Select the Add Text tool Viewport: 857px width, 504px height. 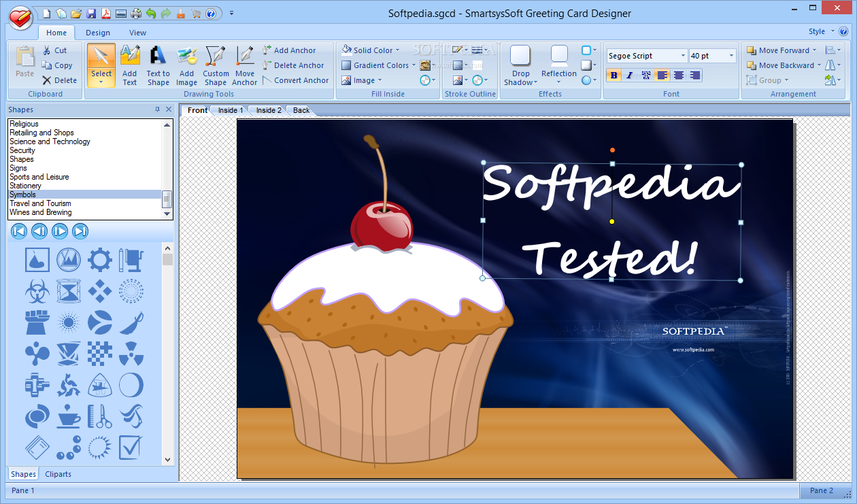130,65
